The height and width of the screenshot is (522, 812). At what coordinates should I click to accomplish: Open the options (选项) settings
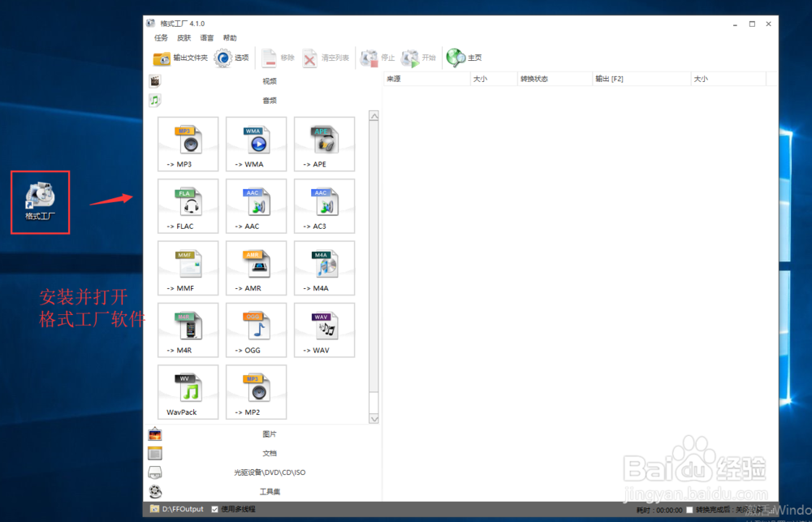point(232,58)
